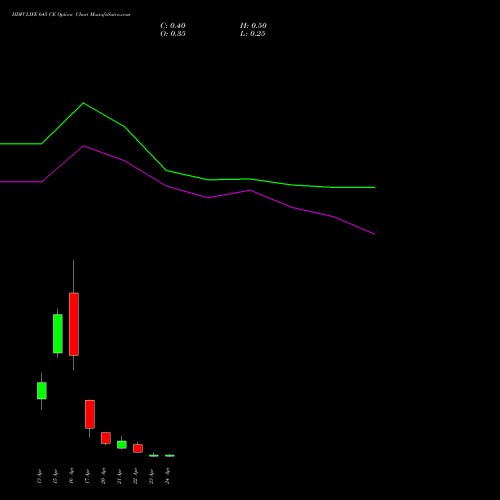Select the open value "O: 0.35"
Viewport: 500px width, 500px height.
pyautogui.click(x=173, y=34)
